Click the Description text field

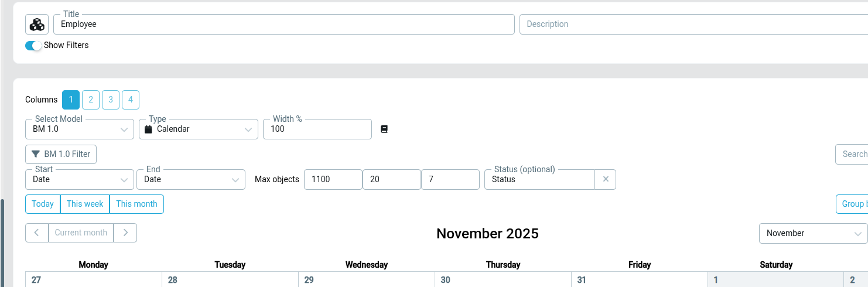click(x=691, y=25)
